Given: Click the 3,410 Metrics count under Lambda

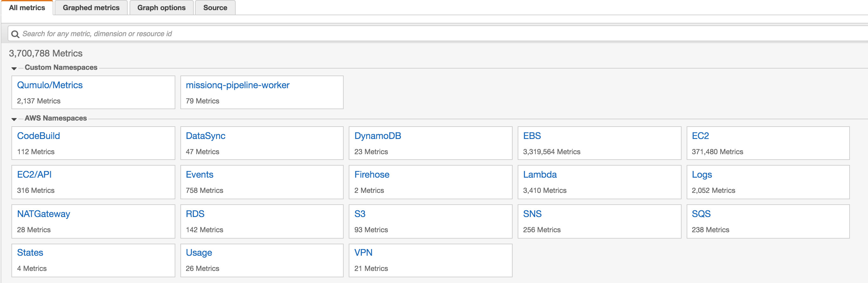Looking at the screenshot, I should pos(544,190).
